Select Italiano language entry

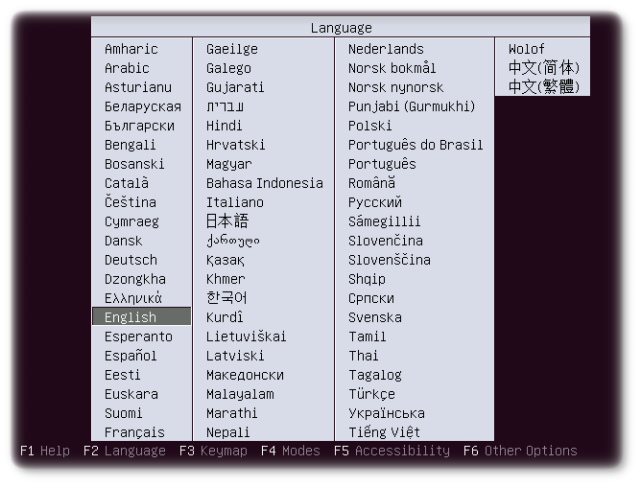[235, 202]
